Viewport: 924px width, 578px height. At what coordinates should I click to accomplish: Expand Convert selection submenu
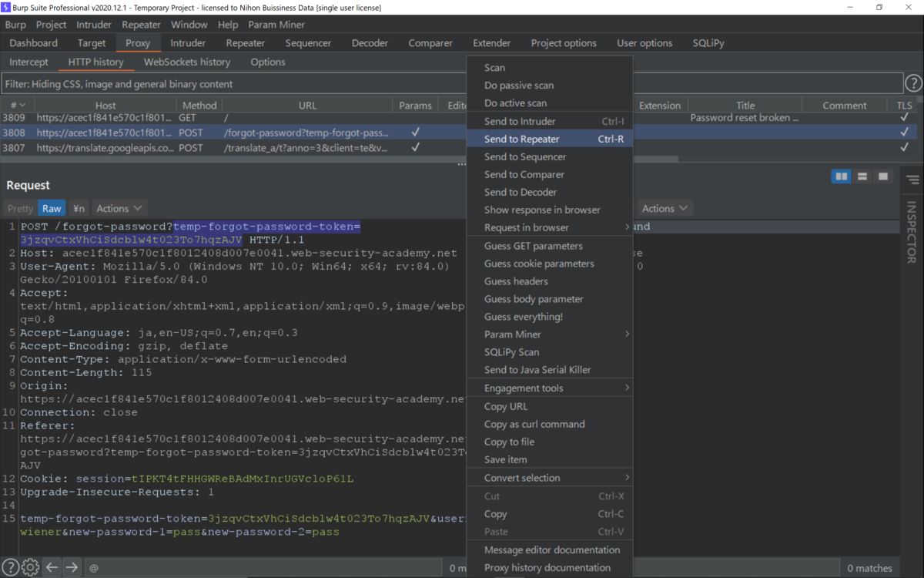coord(550,478)
